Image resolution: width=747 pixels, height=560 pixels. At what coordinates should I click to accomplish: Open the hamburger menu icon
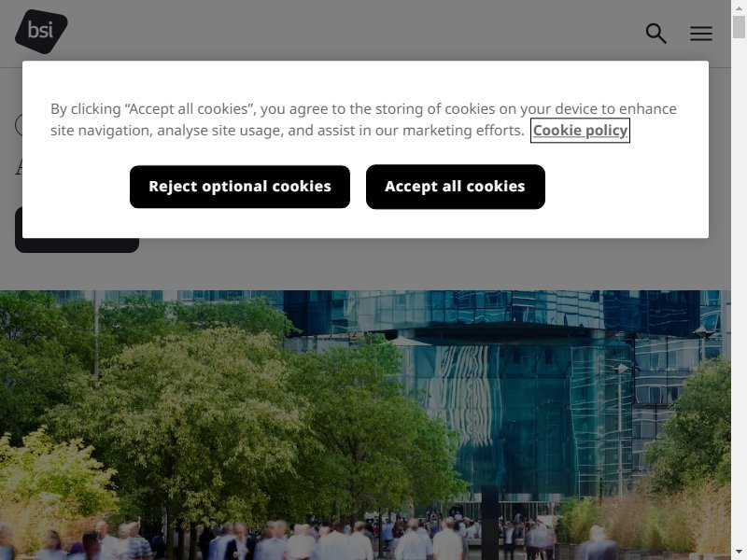click(701, 34)
